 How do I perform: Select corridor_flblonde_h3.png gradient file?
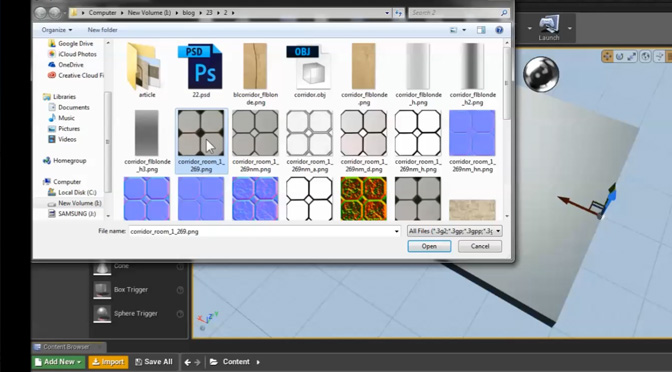click(147, 133)
